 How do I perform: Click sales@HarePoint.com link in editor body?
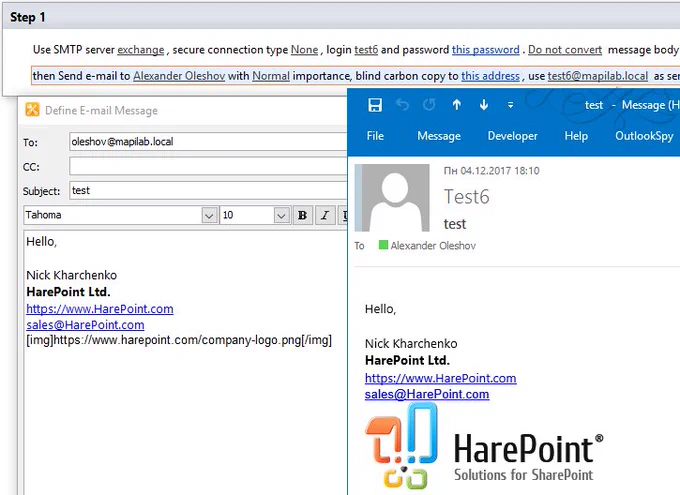(x=85, y=325)
